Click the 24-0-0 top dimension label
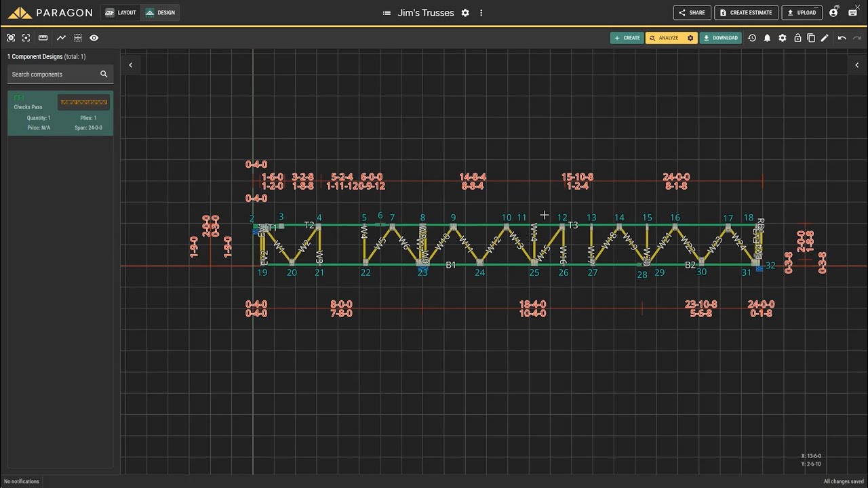868x488 pixels. tap(676, 177)
